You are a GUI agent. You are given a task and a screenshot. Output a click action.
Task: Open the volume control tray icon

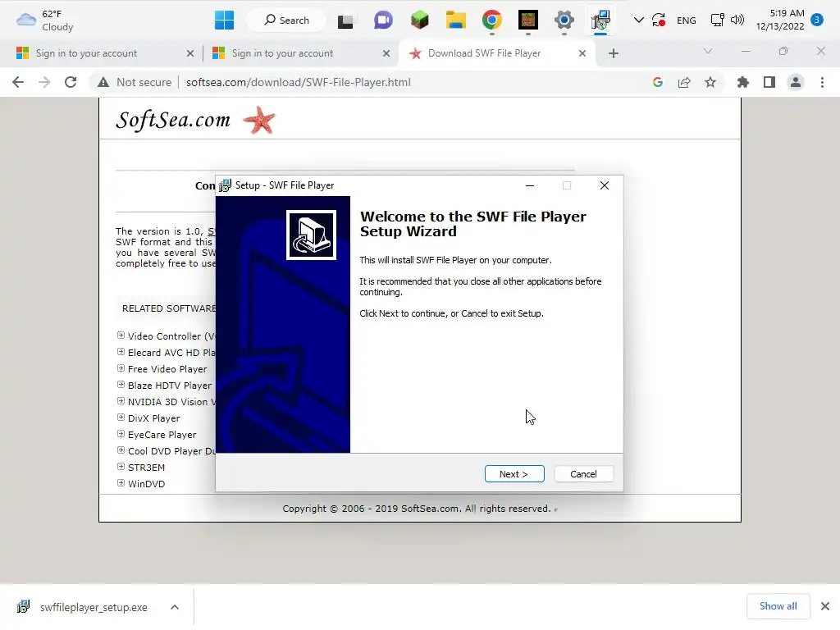[x=737, y=21]
